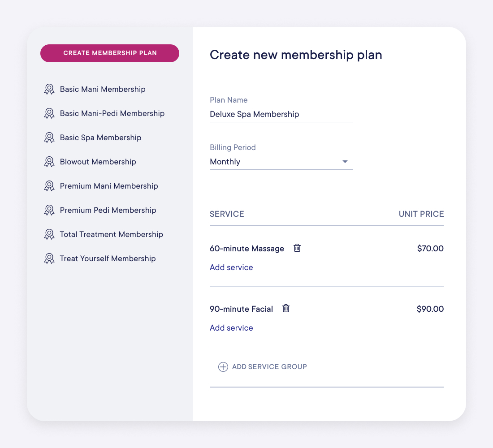The width and height of the screenshot is (493, 448).
Task: Click the badge icon beside Total Treatment Membership
Action: (x=49, y=234)
